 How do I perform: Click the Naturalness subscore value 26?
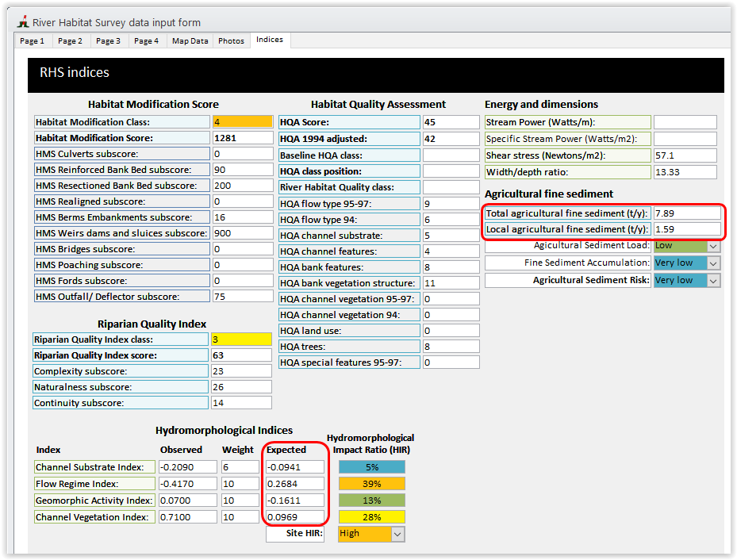(x=242, y=388)
